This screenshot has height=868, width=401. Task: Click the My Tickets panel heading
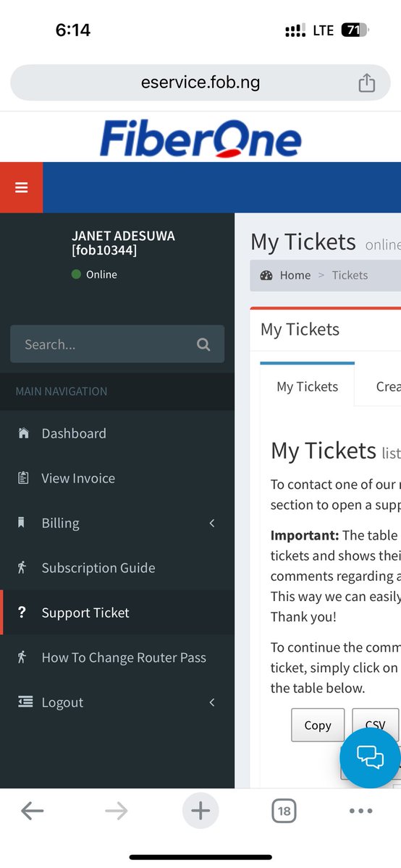(x=300, y=329)
